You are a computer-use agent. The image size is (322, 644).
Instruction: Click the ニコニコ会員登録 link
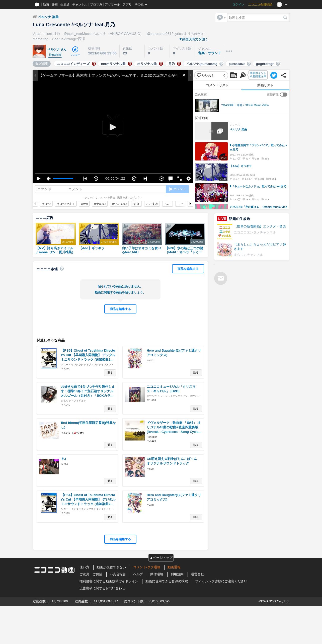tap(260, 5)
